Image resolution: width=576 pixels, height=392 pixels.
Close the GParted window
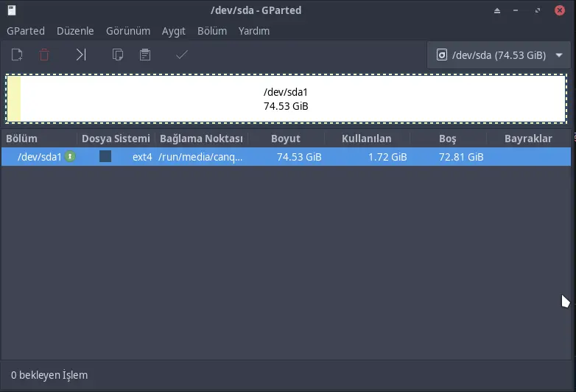(560, 10)
